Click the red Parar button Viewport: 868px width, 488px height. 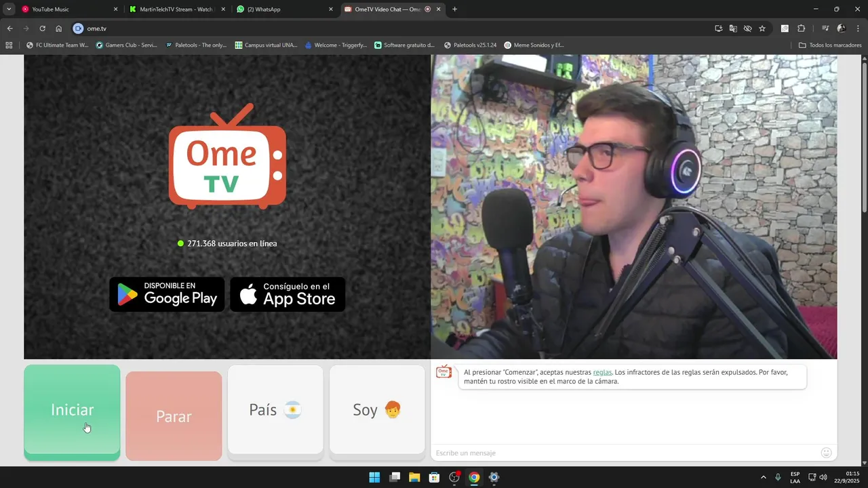[x=174, y=416]
